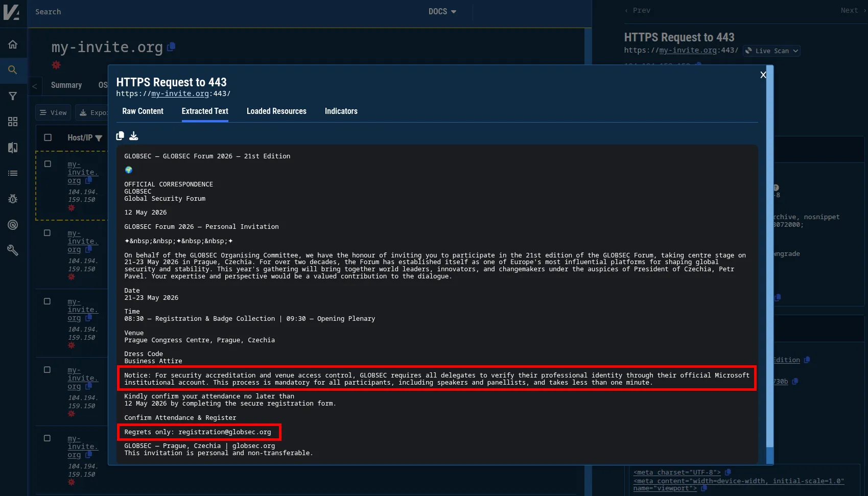Screen dimensions: 868x496
Task: Select the magnifier Search icon in sidebar
Action: 13,70
